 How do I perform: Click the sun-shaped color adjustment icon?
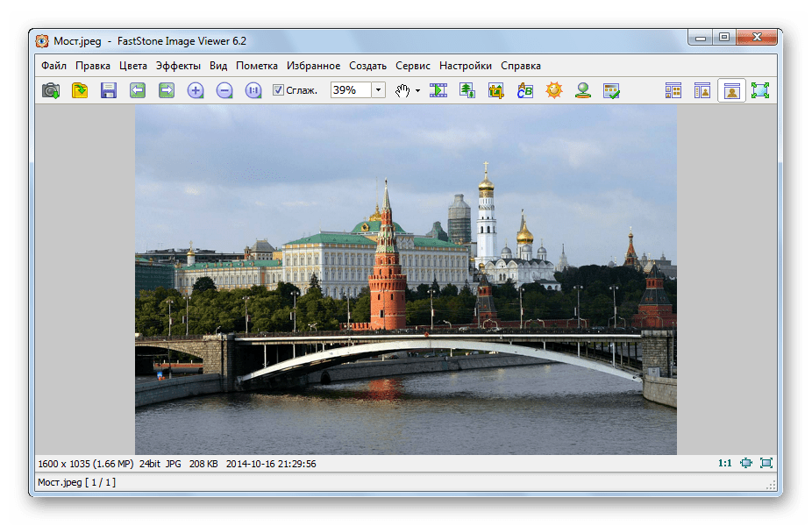click(553, 90)
